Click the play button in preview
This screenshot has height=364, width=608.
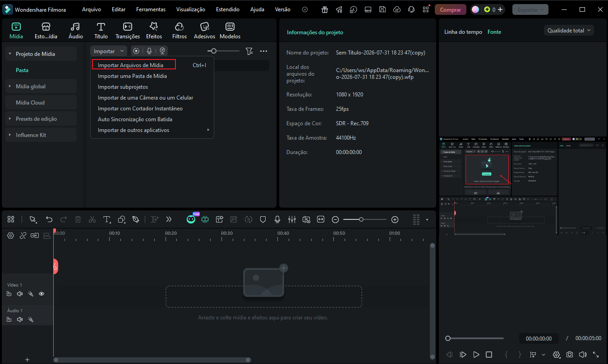tap(476, 355)
